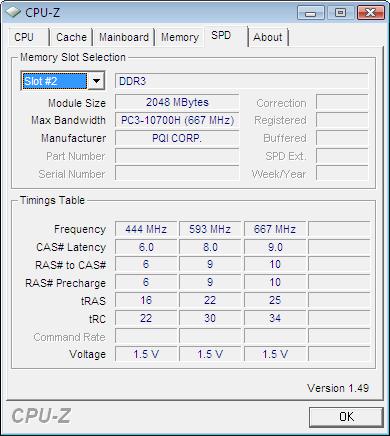Click the 6.0 CAS# Latency value

146,247
